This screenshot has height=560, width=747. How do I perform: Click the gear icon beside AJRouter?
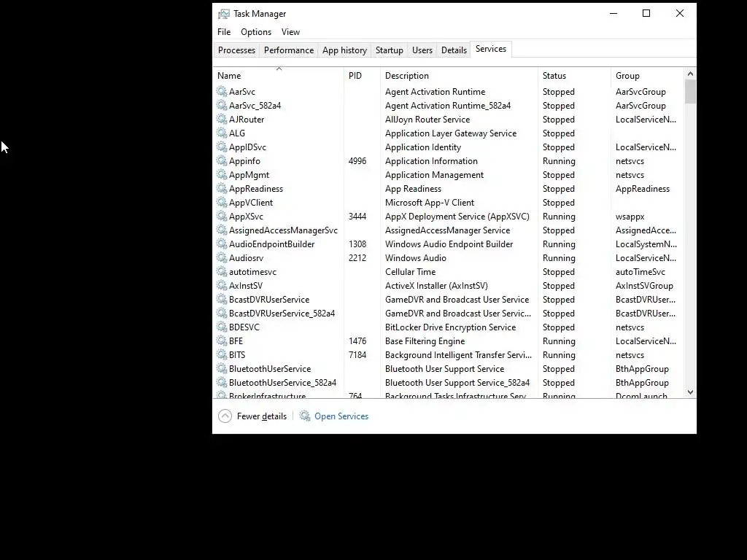click(x=222, y=119)
